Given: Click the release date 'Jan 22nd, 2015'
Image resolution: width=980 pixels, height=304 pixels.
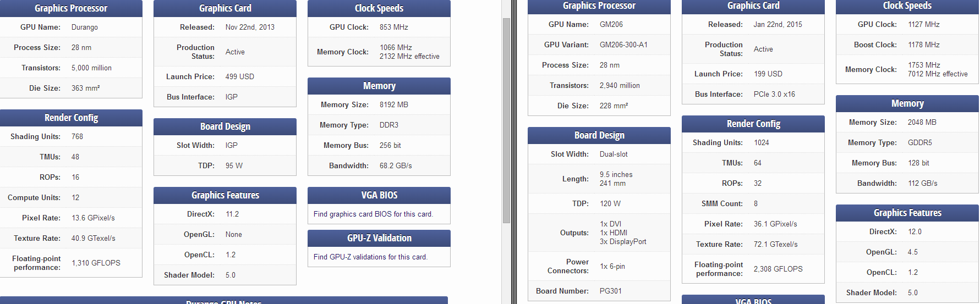Looking at the screenshot, I should point(778,24).
